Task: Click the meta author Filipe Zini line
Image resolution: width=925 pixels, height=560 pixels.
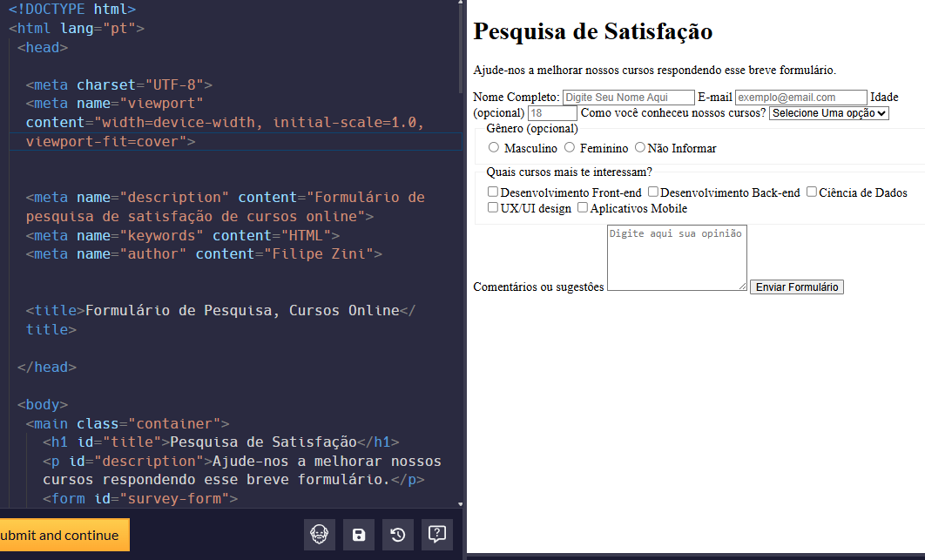Action: (204, 254)
